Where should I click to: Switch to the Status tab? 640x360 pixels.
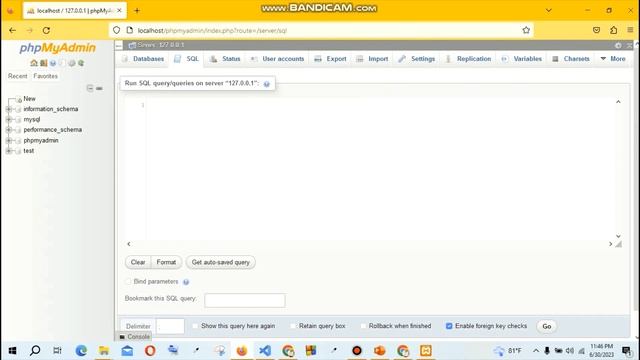click(225, 59)
